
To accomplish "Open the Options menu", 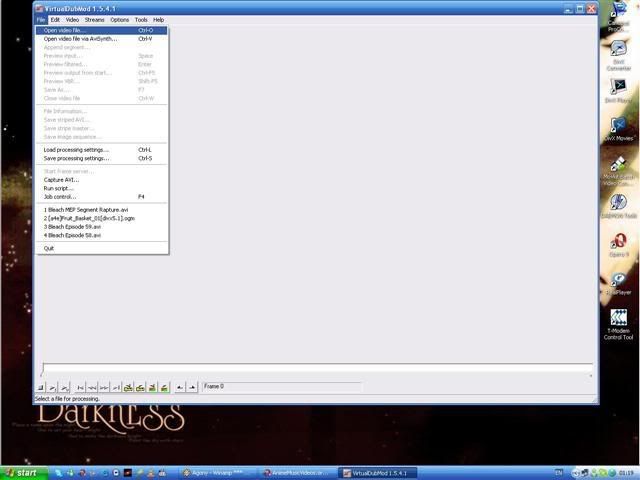I will pos(120,20).
